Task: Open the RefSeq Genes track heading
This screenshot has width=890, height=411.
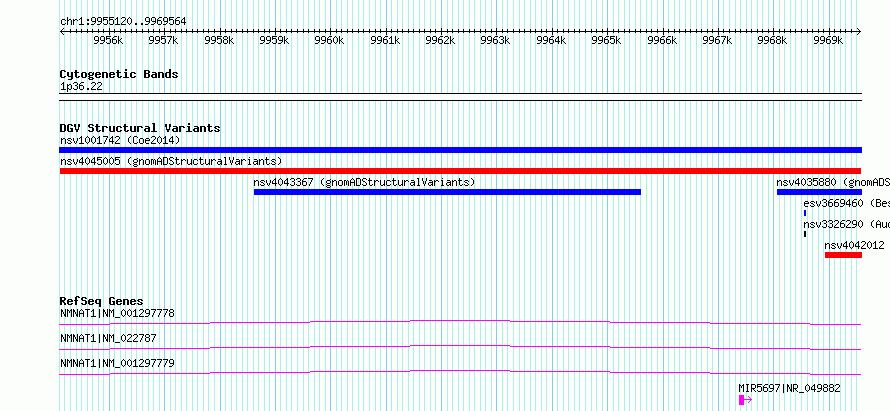Action: (102, 301)
